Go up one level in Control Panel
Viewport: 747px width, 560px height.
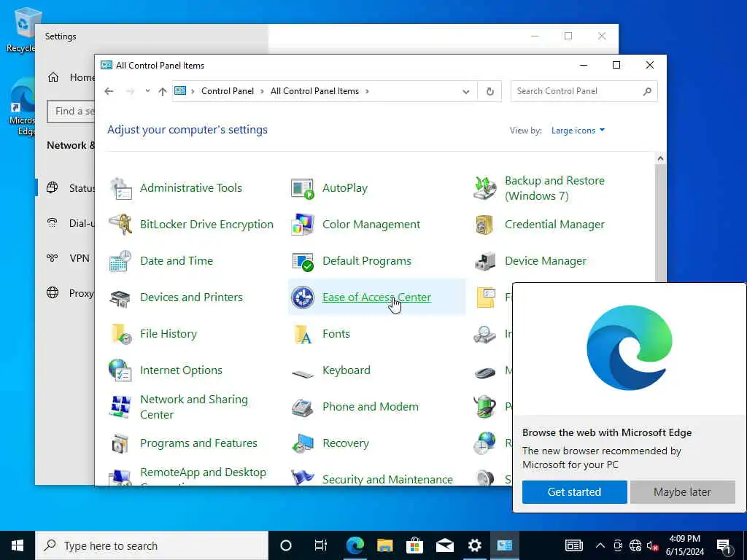[163, 91]
